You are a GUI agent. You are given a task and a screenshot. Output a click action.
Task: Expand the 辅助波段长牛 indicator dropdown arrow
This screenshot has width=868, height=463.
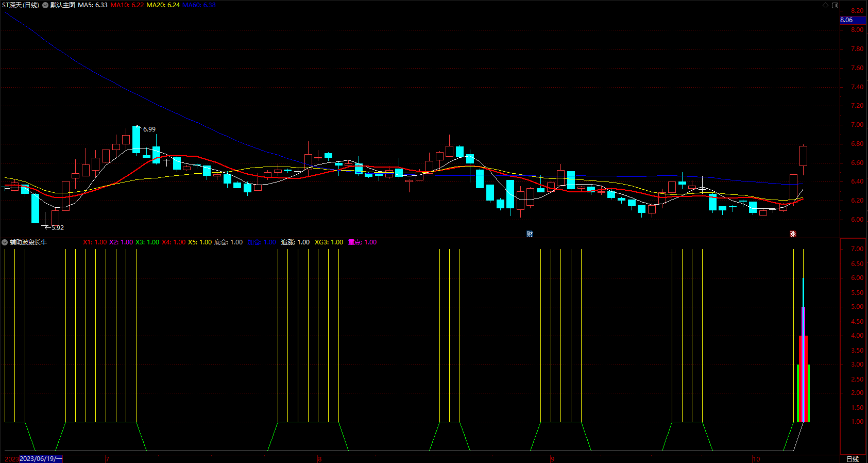coord(5,242)
